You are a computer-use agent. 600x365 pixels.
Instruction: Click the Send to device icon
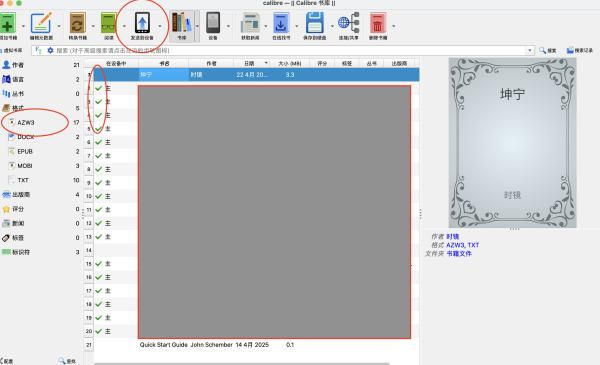pyautogui.click(x=142, y=23)
